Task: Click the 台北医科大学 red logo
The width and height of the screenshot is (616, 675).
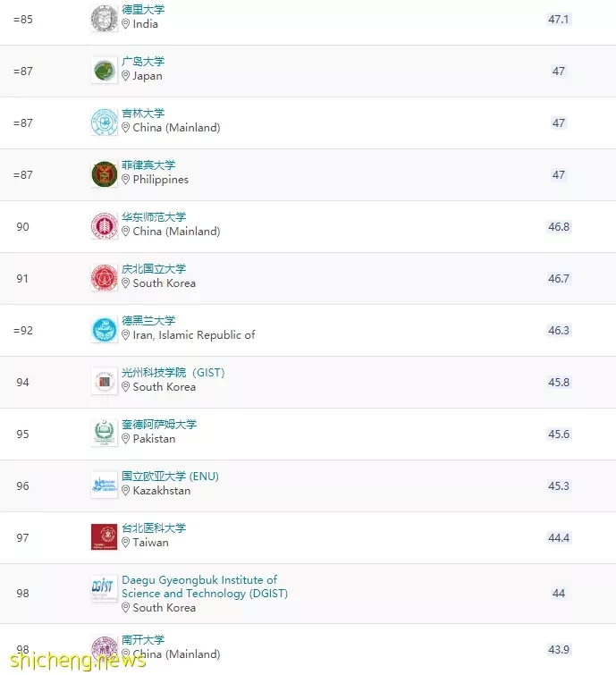Action: click(x=105, y=536)
